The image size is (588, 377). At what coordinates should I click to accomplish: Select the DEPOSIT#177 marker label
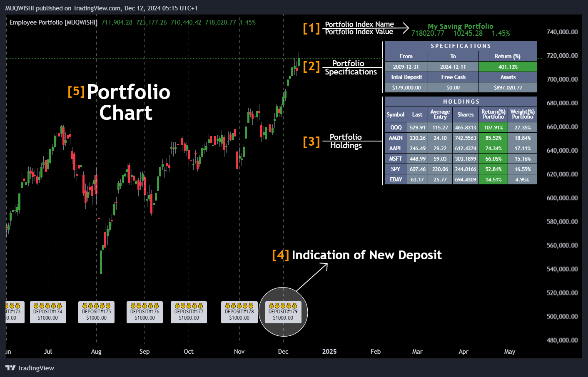pyautogui.click(x=189, y=312)
